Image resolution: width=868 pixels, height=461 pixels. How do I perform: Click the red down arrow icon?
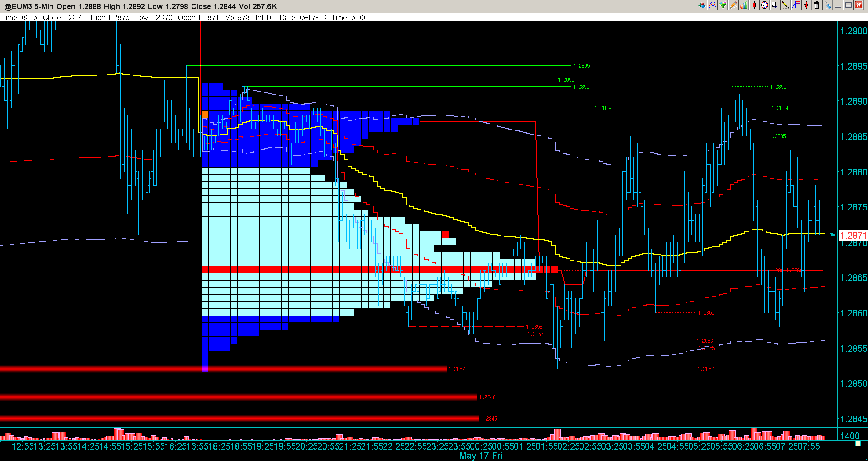pyautogui.click(x=806, y=5)
